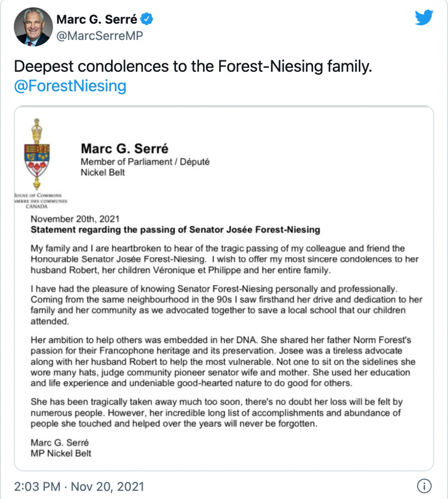This screenshot has width=448, height=499.
Task: Click the paragraph starting "Her ambition to help"
Action: (x=223, y=361)
